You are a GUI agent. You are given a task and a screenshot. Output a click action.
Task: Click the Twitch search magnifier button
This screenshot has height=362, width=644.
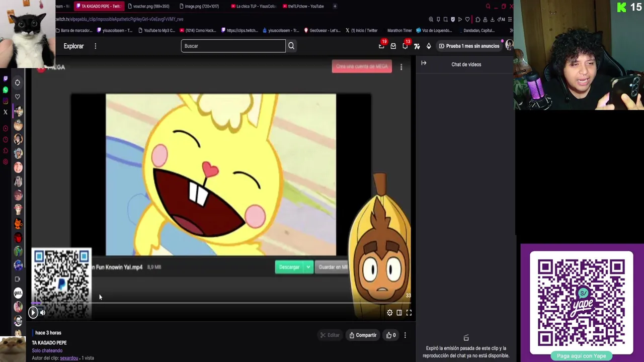pyautogui.click(x=291, y=46)
